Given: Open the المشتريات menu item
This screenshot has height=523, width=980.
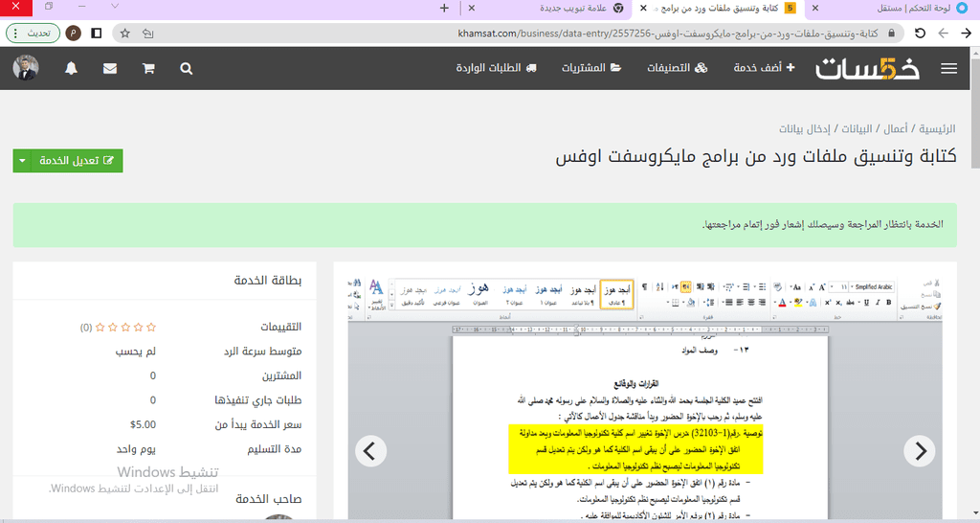Looking at the screenshot, I should click(x=591, y=68).
